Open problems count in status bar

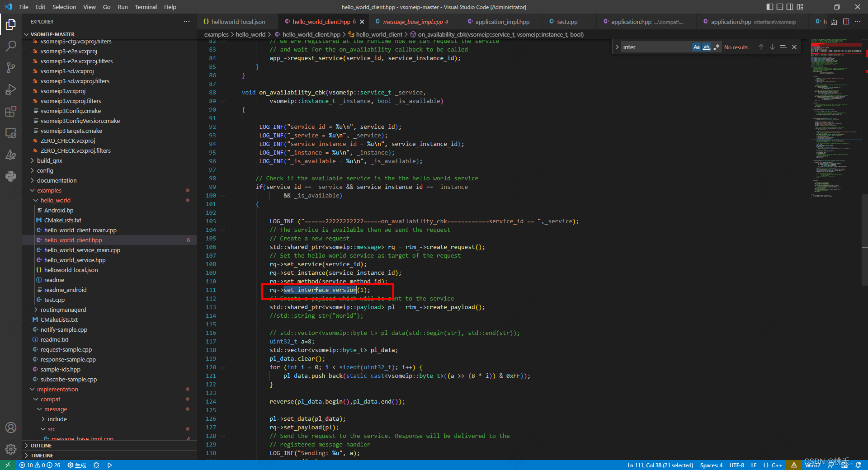click(x=40, y=465)
